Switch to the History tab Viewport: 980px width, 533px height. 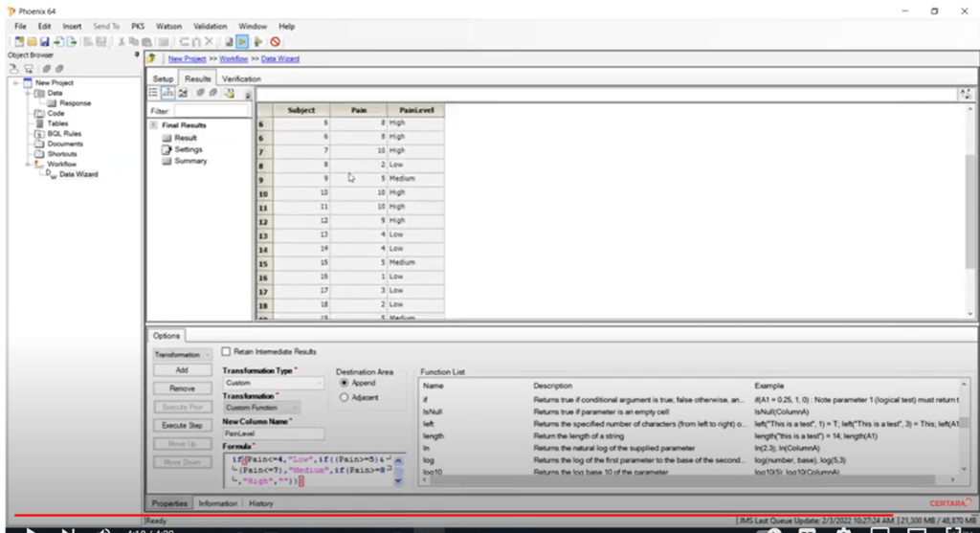pyautogui.click(x=261, y=503)
